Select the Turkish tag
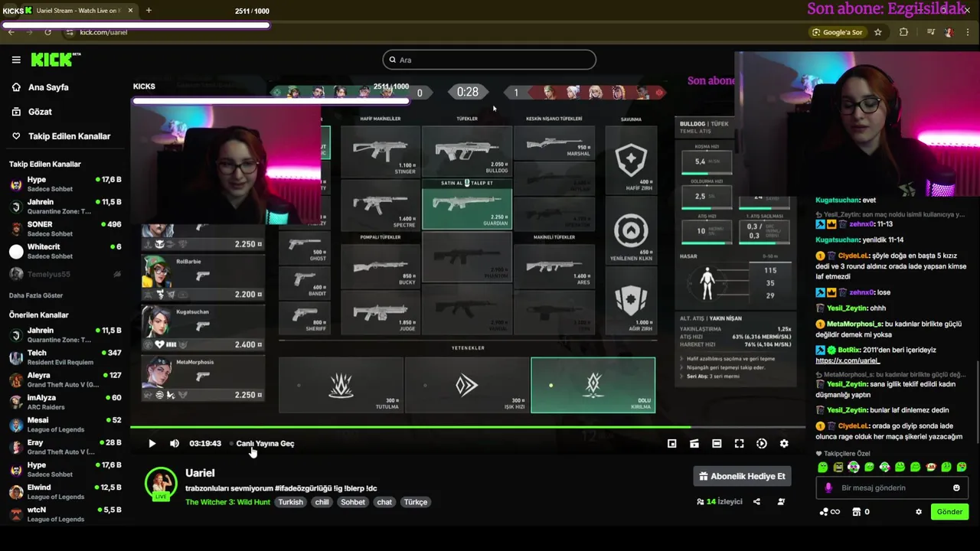 pyautogui.click(x=290, y=502)
